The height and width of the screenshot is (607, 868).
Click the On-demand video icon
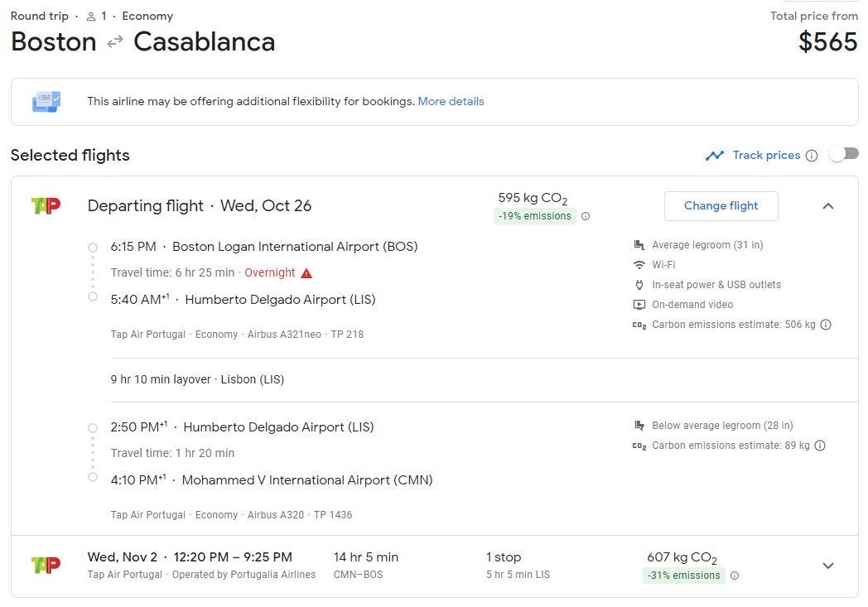click(x=639, y=305)
